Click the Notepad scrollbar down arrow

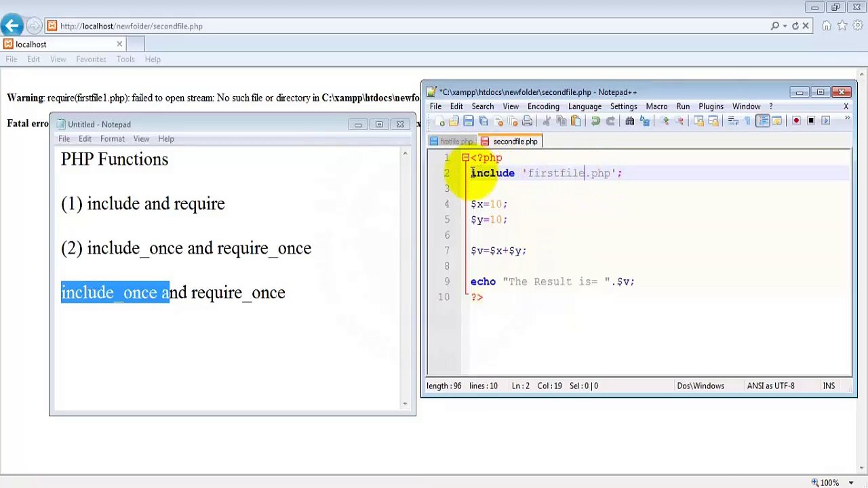405,404
